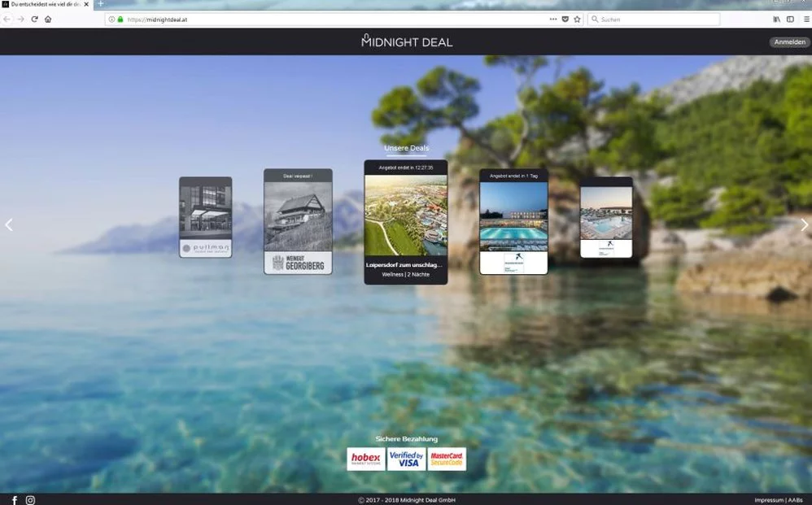Screen dimensions: 812x505
Task: Open the Impressum footer link
Action: coord(769,500)
